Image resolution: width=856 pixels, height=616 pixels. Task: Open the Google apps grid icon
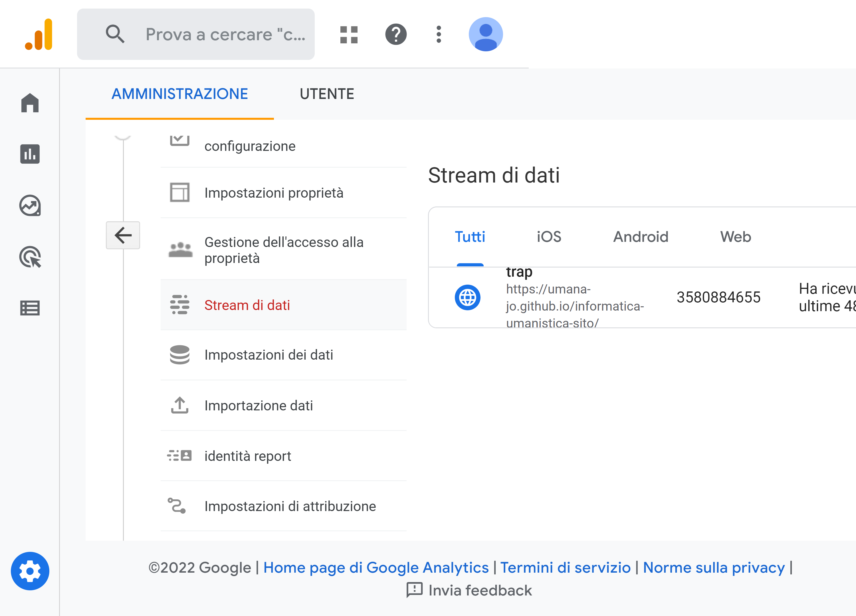(x=349, y=35)
